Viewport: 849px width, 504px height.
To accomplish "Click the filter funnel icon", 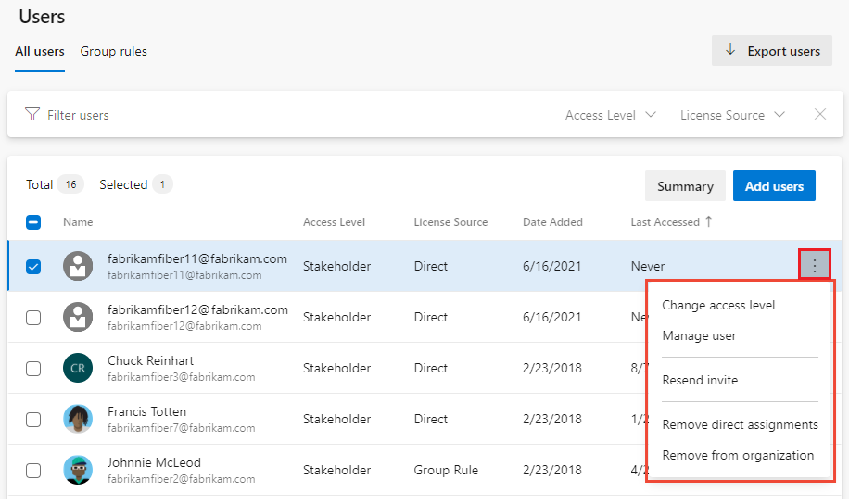I will point(33,115).
